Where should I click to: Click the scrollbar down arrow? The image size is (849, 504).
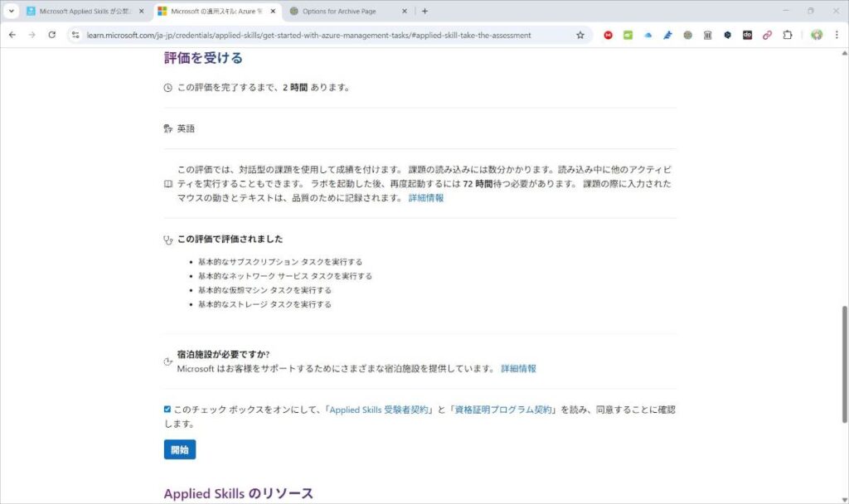[844, 500]
